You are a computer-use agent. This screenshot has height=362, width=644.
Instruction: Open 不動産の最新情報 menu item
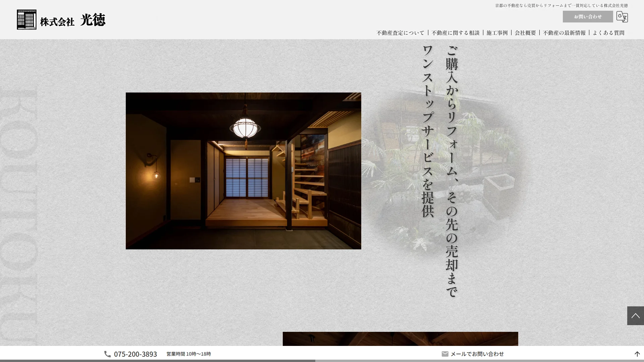pos(564,33)
